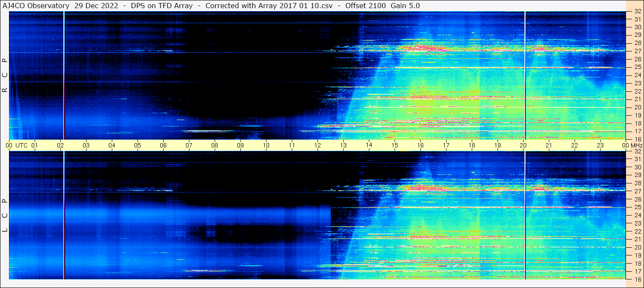The image size is (644, 288).
Task: Click the 20 hour tick on UTC axis
Action: click(523, 145)
